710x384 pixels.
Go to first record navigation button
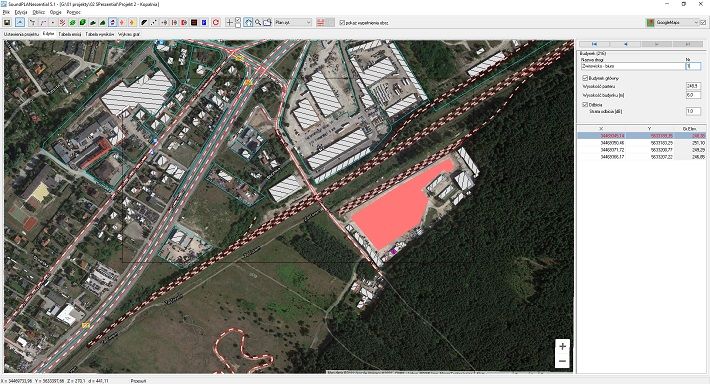(x=595, y=44)
